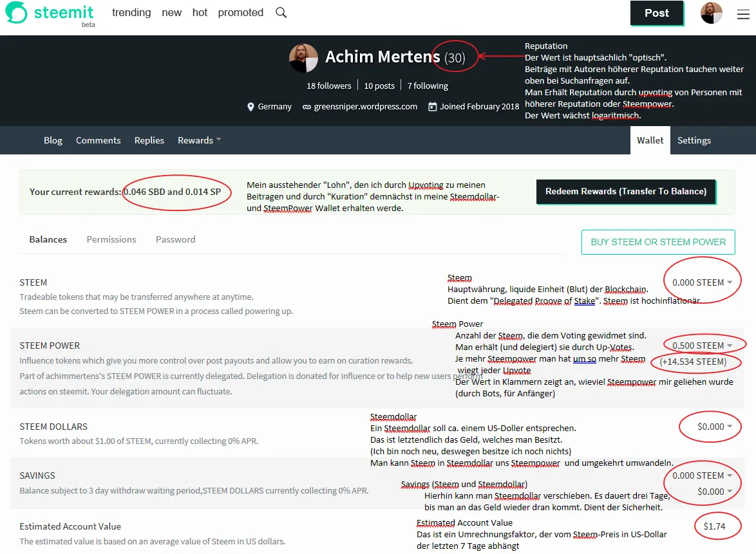
Task: Click the Joined February 2018 text
Action: point(479,106)
